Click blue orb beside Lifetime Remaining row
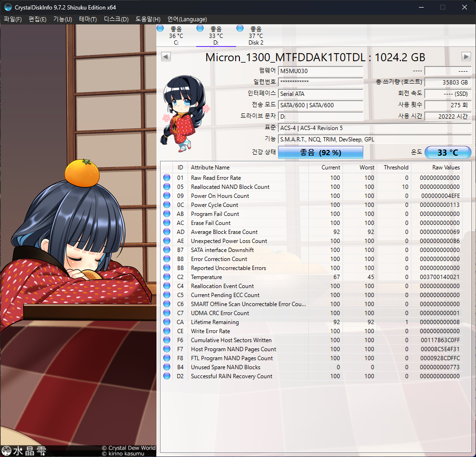The height and width of the screenshot is (457, 476). pyautogui.click(x=167, y=322)
